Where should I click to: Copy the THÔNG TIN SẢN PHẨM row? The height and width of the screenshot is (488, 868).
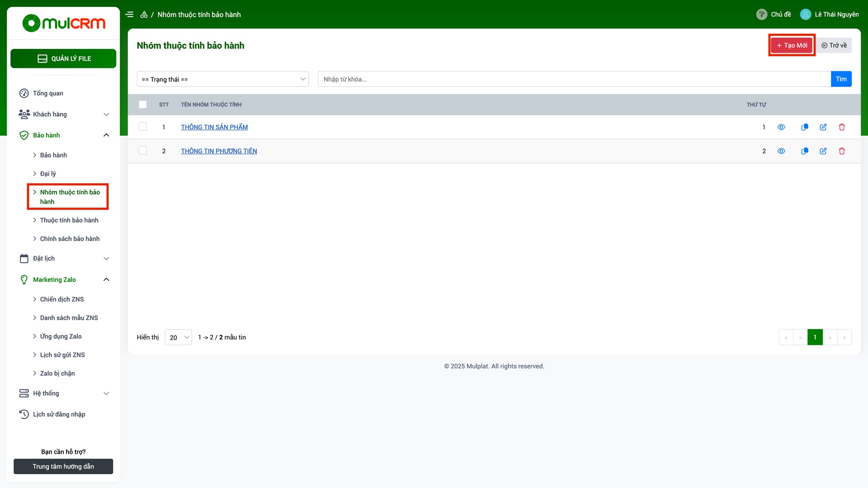[x=805, y=127]
